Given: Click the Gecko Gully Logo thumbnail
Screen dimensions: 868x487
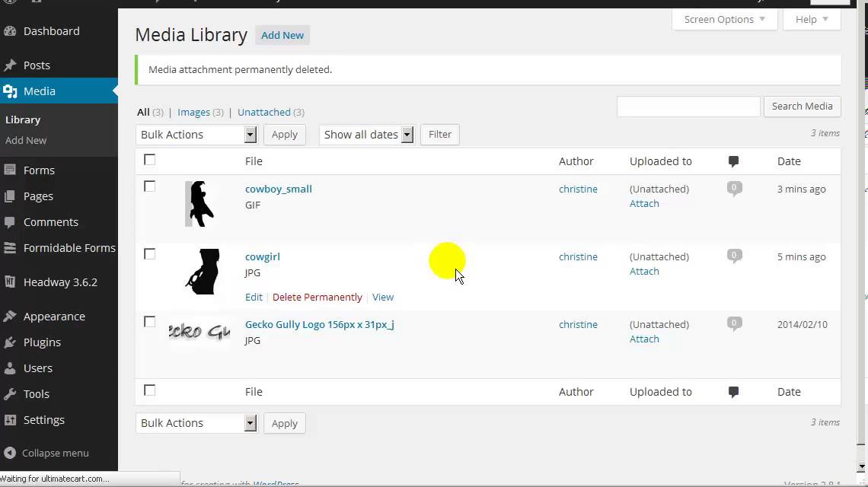Looking at the screenshot, I should pyautogui.click(x=199, y=331).
